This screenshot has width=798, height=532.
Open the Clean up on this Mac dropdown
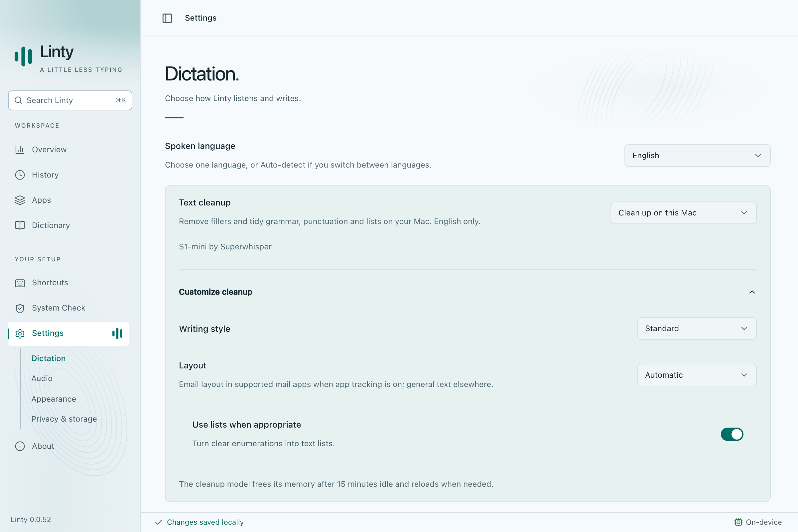coord(683,213)
